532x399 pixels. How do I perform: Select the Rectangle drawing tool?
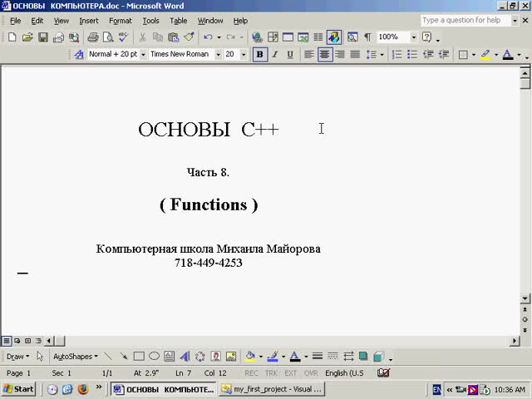[x=139, y=357]
